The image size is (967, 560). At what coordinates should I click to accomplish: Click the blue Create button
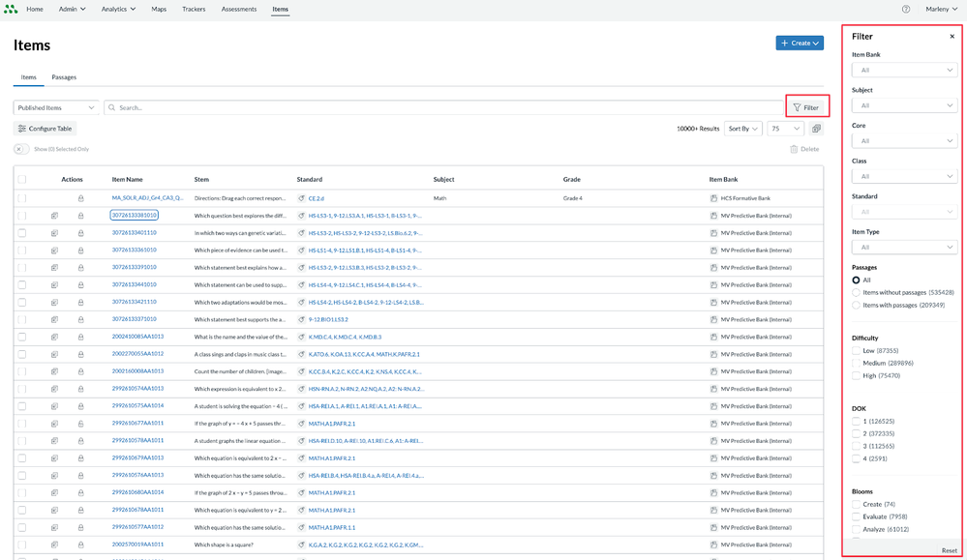pyautogui.click(x=800, y=44)
